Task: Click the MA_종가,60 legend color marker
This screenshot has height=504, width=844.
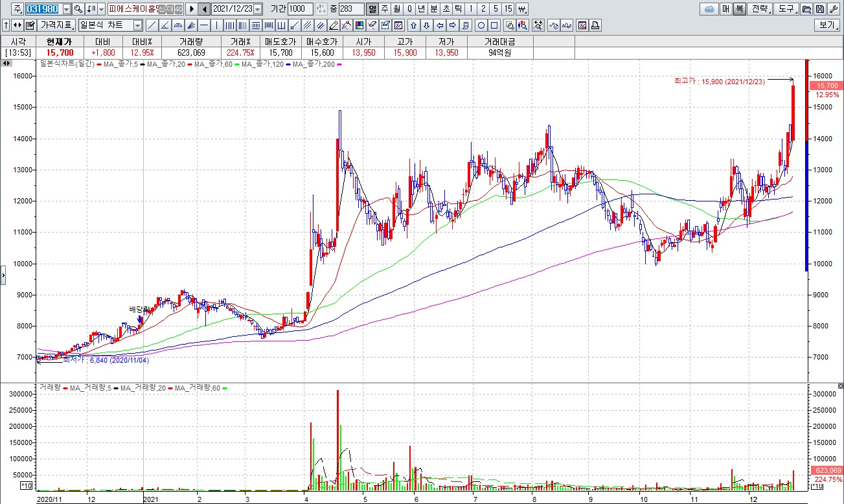Action: coord(238,64)
